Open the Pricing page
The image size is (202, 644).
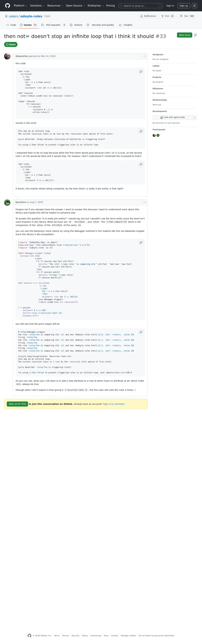pos(110,6)
